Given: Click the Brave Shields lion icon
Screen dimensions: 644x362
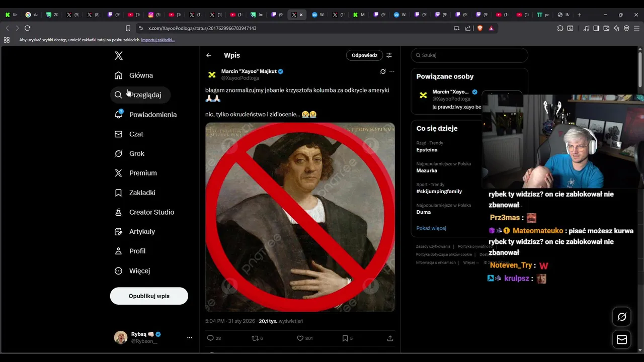Looking at the screenshot, I should pyautogui.click(x=480, y=28).
